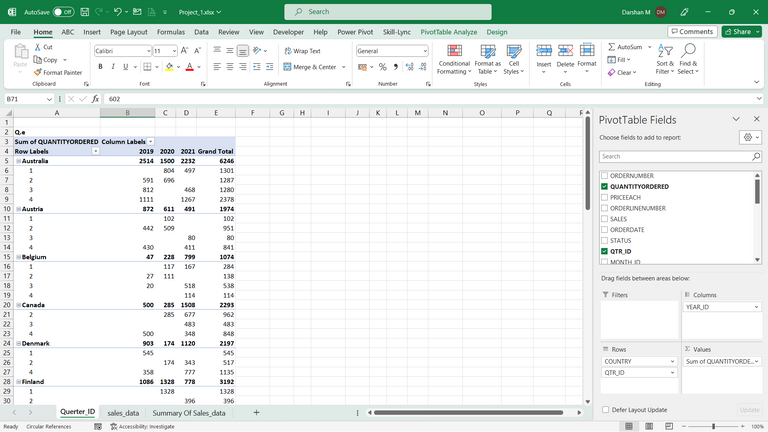Screen dimensions: 768x432
Task: Check the ORDERDATE field checkbox
Action: click(x=604, y=229)
